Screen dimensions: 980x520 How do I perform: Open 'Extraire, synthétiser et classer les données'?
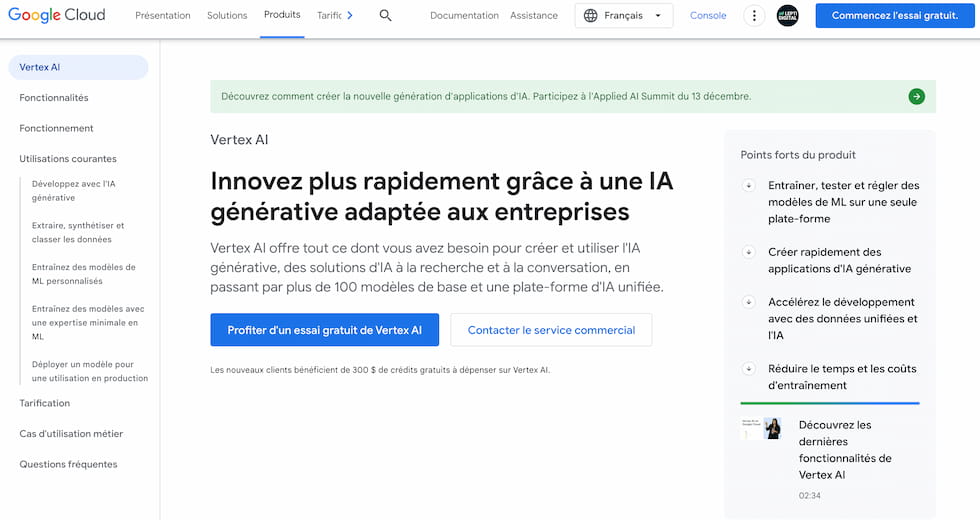[78, 232]
